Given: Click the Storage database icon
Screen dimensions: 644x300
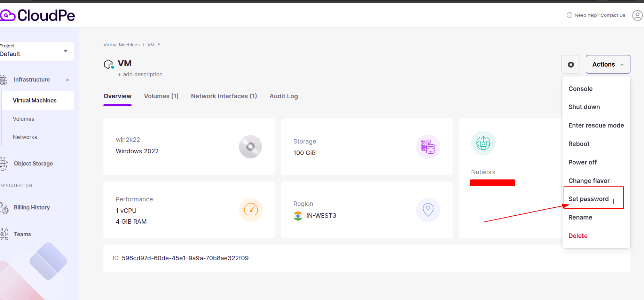Looking at the screenshot, I should 428,147.
